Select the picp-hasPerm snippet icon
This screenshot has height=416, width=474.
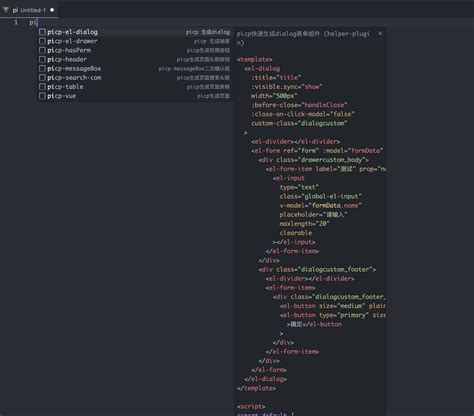[x=42, y=50]
